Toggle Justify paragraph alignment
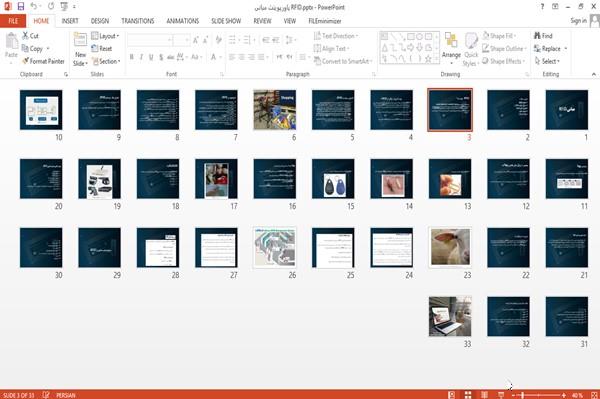This screenshot has width=600, height=399. pyautogui.click(x=261, y=57)
